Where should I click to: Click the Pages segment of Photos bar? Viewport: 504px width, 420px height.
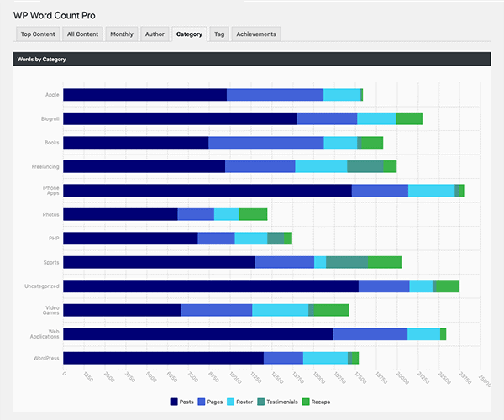click(x=196, y=214)
